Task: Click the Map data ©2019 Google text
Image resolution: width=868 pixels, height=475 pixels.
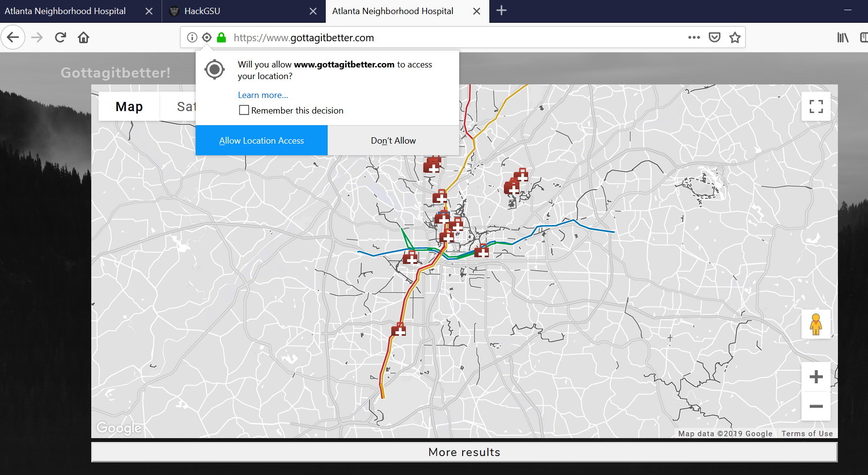Action: pos(725,434)
